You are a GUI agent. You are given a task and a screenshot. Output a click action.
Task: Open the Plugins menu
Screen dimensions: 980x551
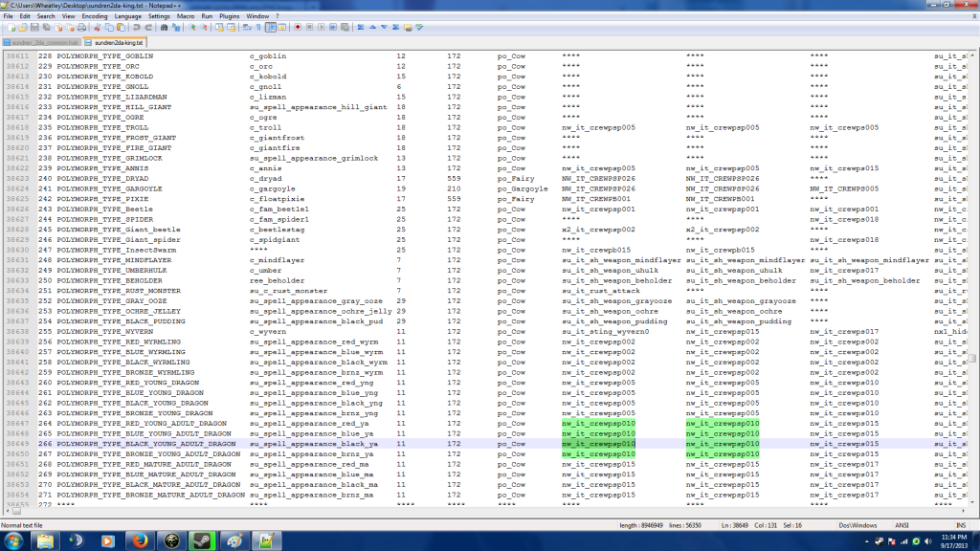[x=229, y=16]
